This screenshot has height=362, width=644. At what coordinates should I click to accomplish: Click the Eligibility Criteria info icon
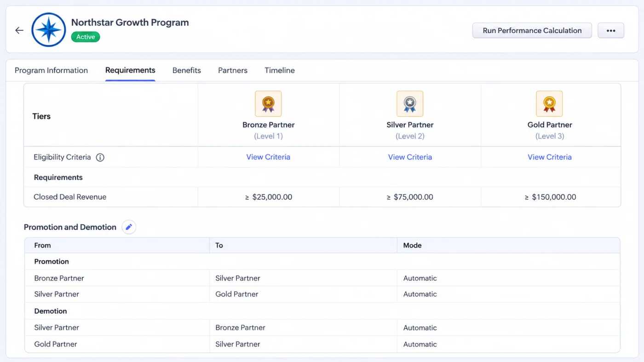coord(100,158)
